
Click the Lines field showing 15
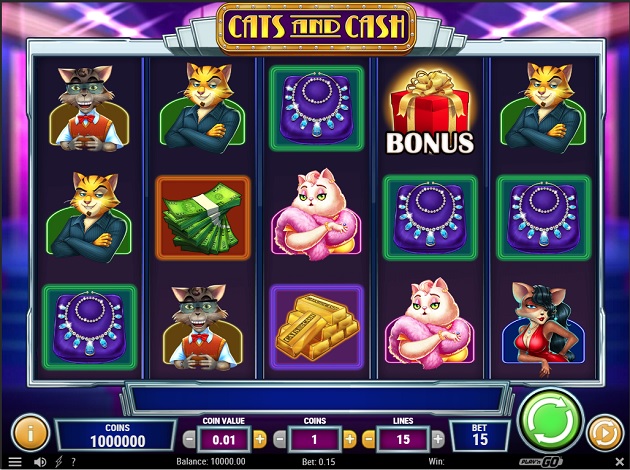click(403, 439)
